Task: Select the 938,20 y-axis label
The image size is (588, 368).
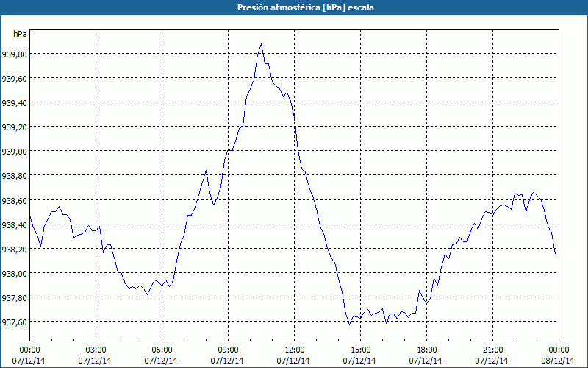Action: 14,249
